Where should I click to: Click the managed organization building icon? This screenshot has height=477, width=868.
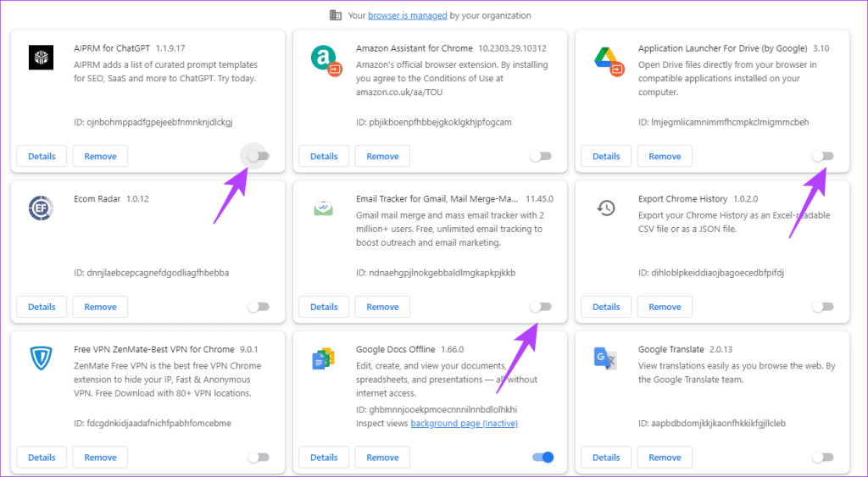tap(336, 15)
